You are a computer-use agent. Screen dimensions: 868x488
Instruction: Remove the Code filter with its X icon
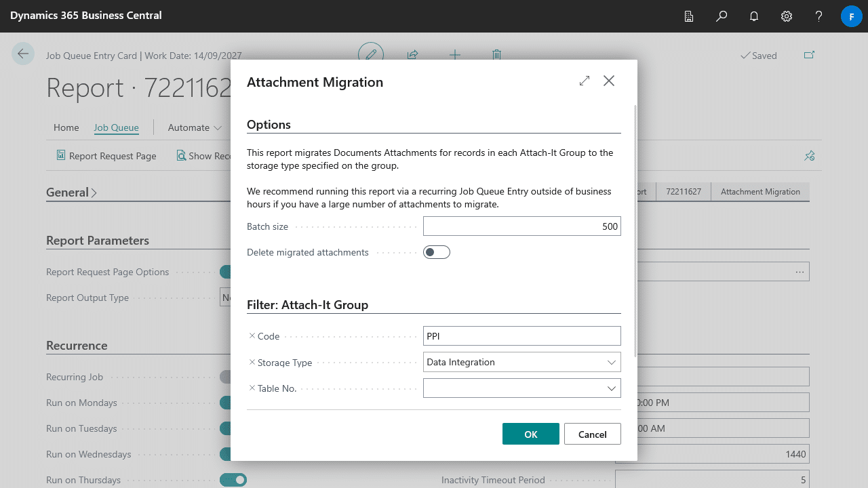[x=252, y=335]
